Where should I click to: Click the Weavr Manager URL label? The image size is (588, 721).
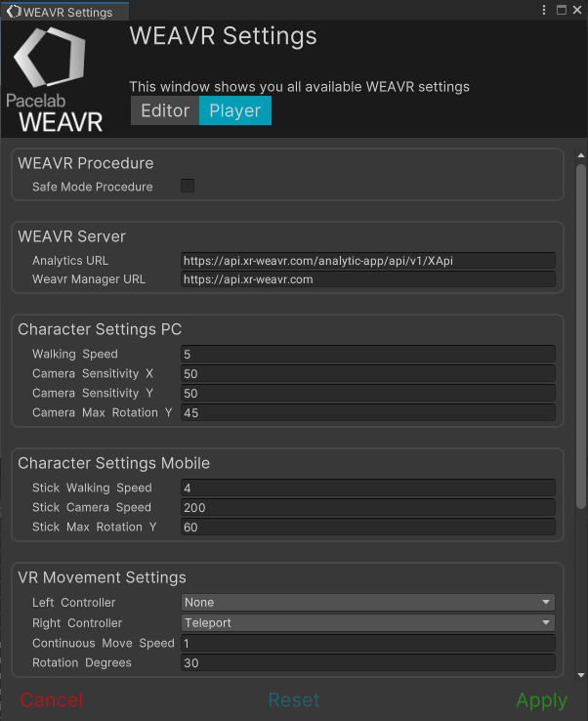pyautogui.click(x=89, y=279)
